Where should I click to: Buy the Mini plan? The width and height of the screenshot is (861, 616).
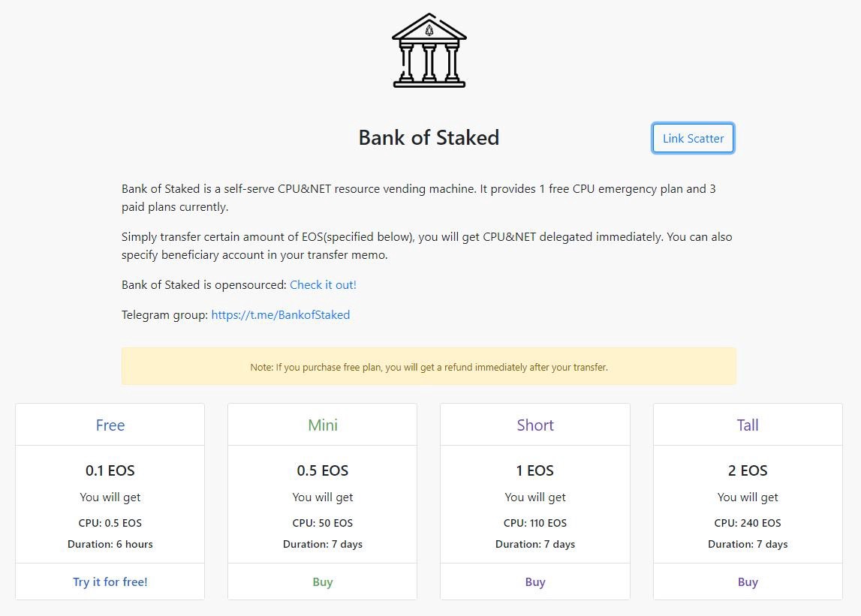click(322, 581)
